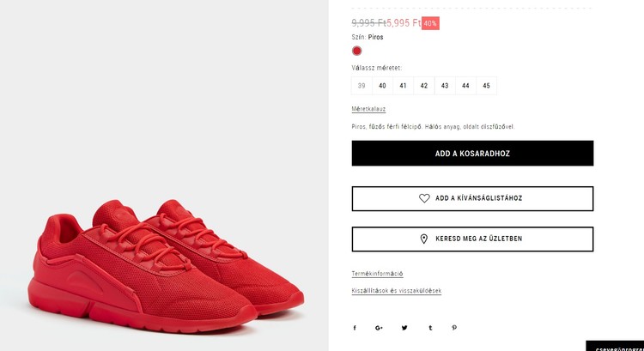
Task: Select the Piros red color swatch
Action: pyautogui.click(x=357, y=51)
